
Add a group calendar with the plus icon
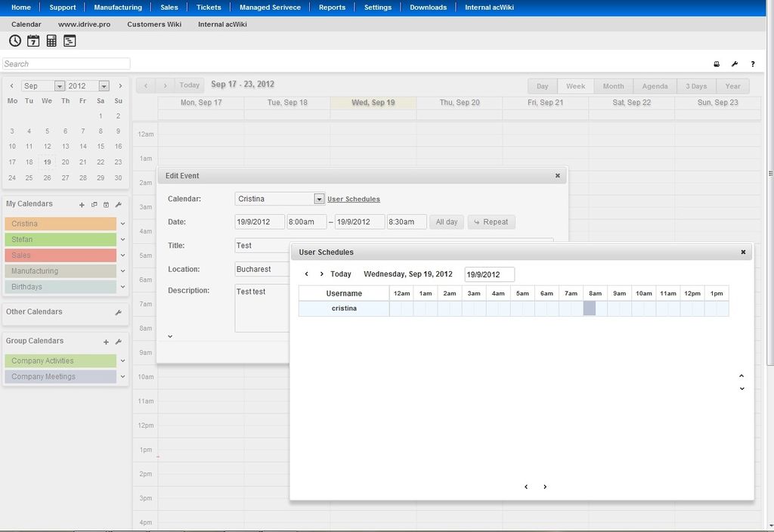click(106, 342)
